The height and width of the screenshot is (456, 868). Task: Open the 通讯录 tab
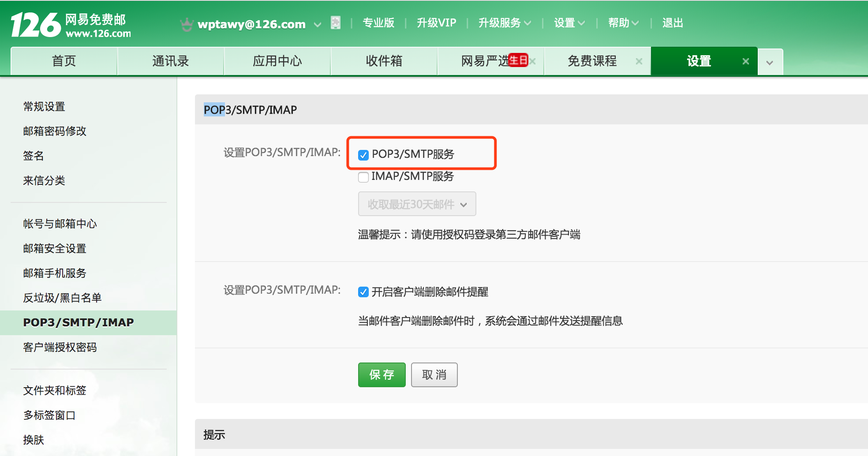coord(170,61)
